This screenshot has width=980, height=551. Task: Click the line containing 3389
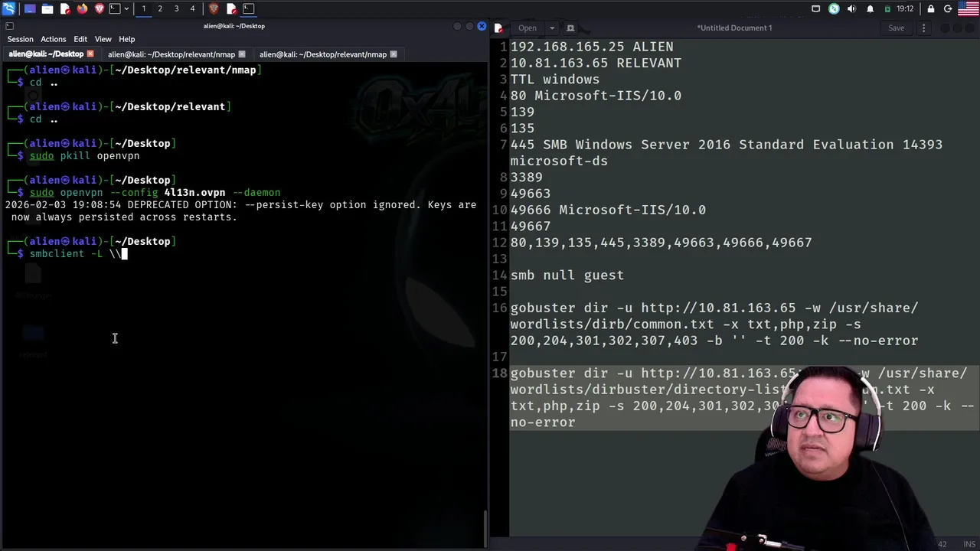[527, 178]
